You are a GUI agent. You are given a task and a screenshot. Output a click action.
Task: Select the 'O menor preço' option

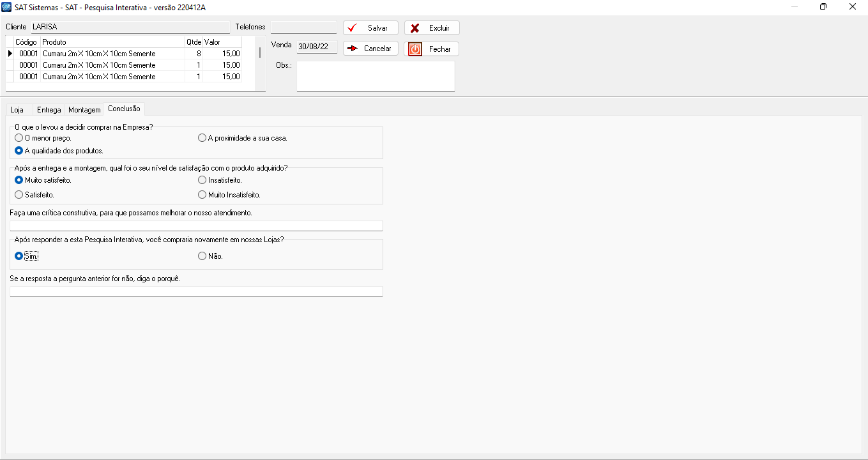click(19, 138)
